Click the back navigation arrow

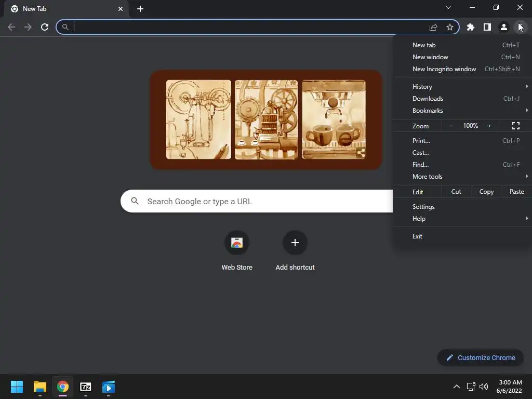(11, 27)
